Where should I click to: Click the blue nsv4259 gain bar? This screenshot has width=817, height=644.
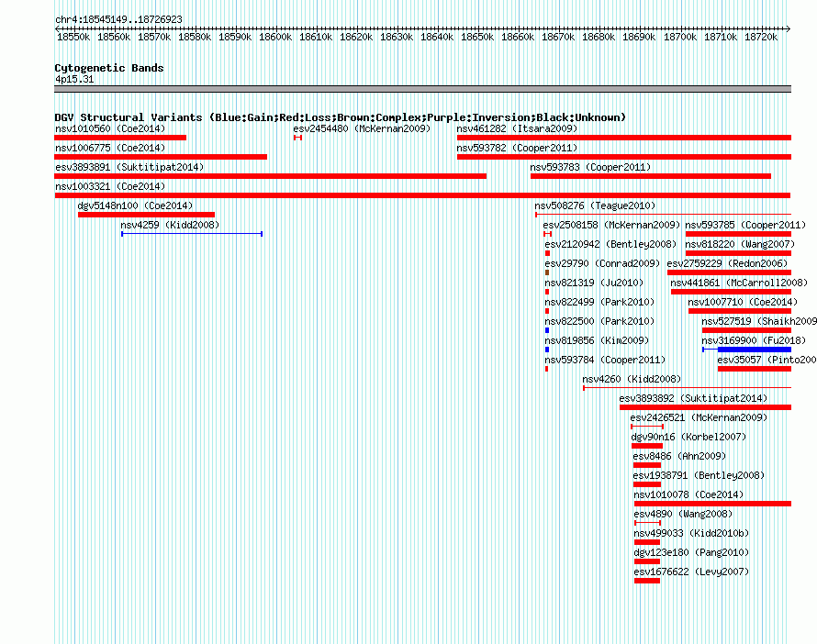(192, 234)
